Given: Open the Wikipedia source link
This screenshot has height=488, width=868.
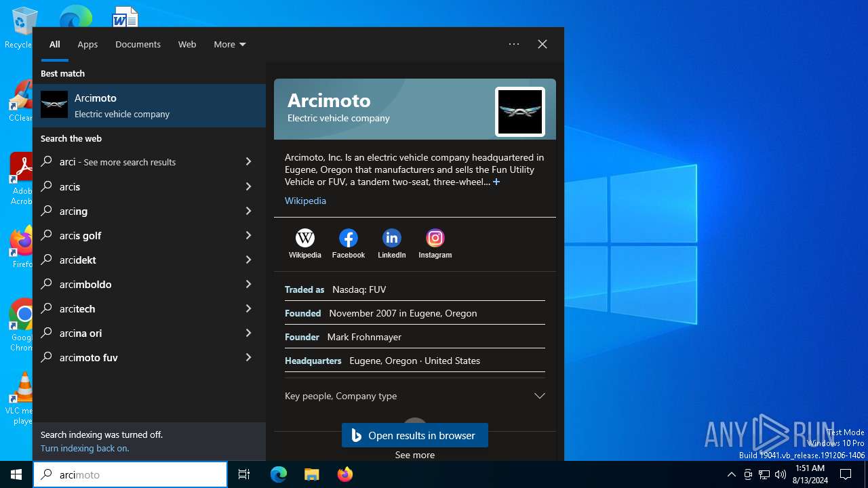Looking at the screenshot, I should click(x=305, y=201).
